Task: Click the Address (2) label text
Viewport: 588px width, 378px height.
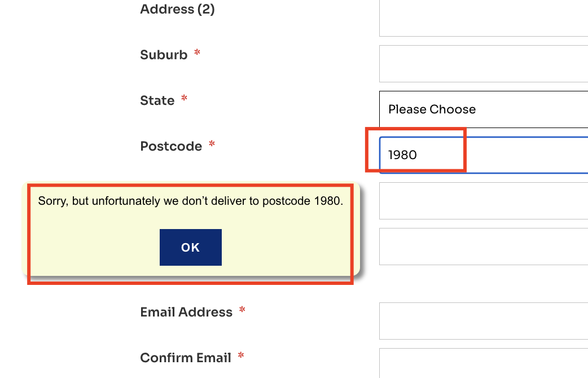Action: tap(177, 9)
